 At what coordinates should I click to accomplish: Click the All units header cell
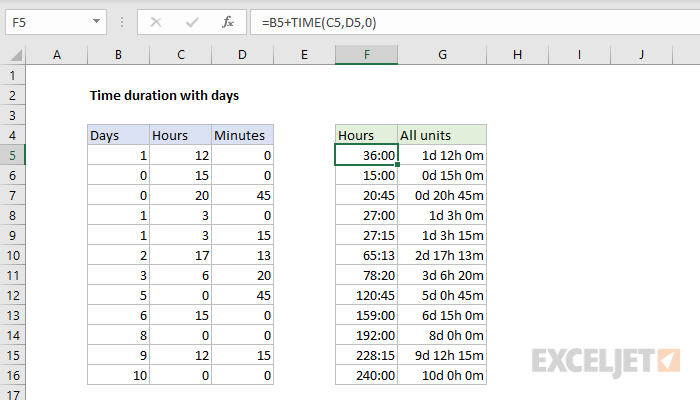pyautogui.click(x=442, y=134)
